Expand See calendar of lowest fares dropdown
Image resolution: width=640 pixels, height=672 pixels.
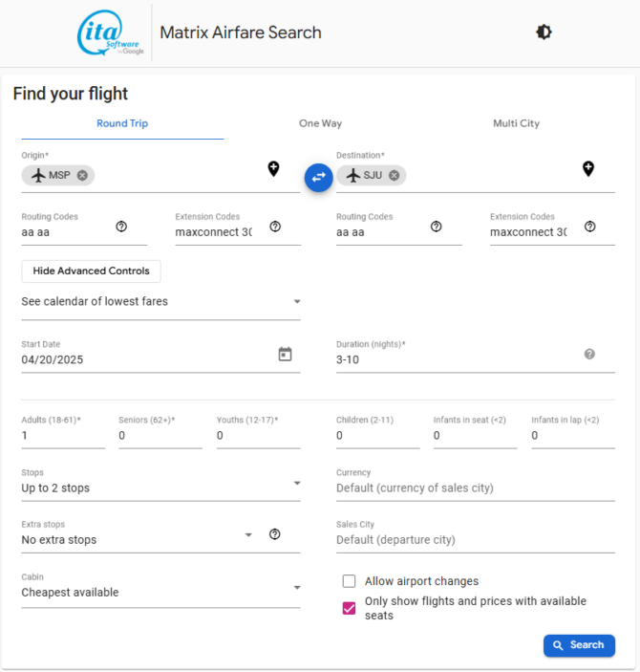point(160,302)
